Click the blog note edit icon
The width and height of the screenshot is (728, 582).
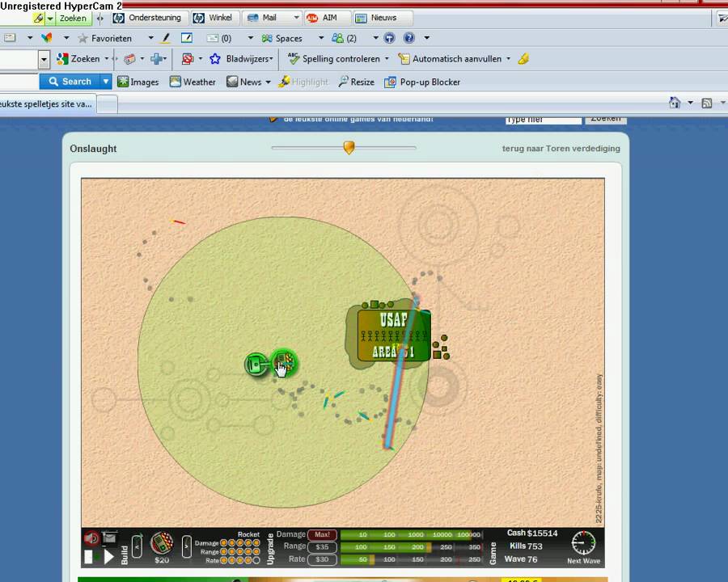point(187,38)
